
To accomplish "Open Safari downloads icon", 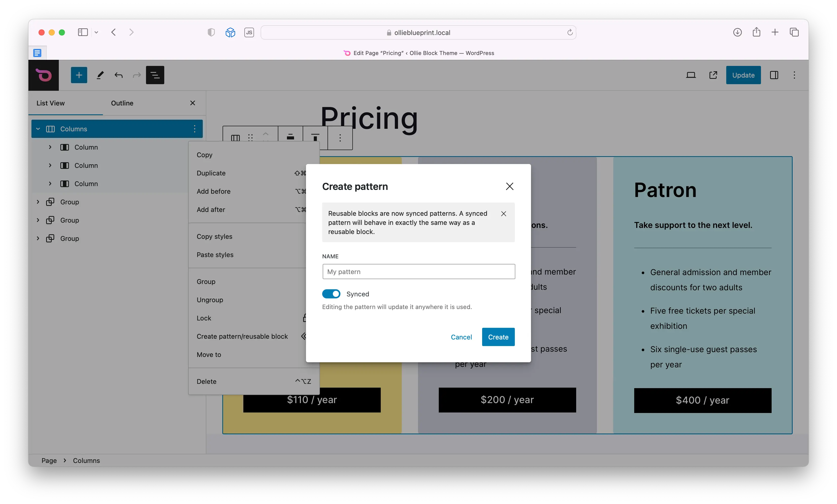I will click(x=737, y=32).
